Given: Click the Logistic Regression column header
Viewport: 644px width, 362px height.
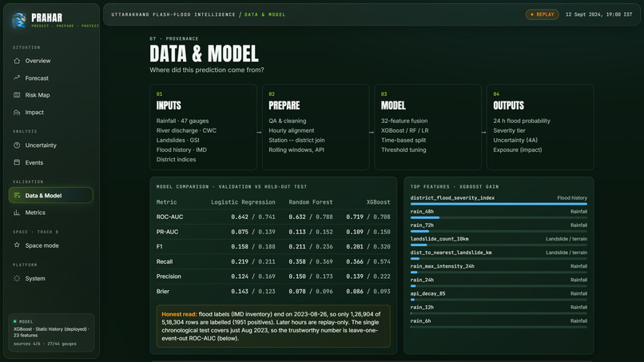Looking at the screenshot, I should (243, 202).
